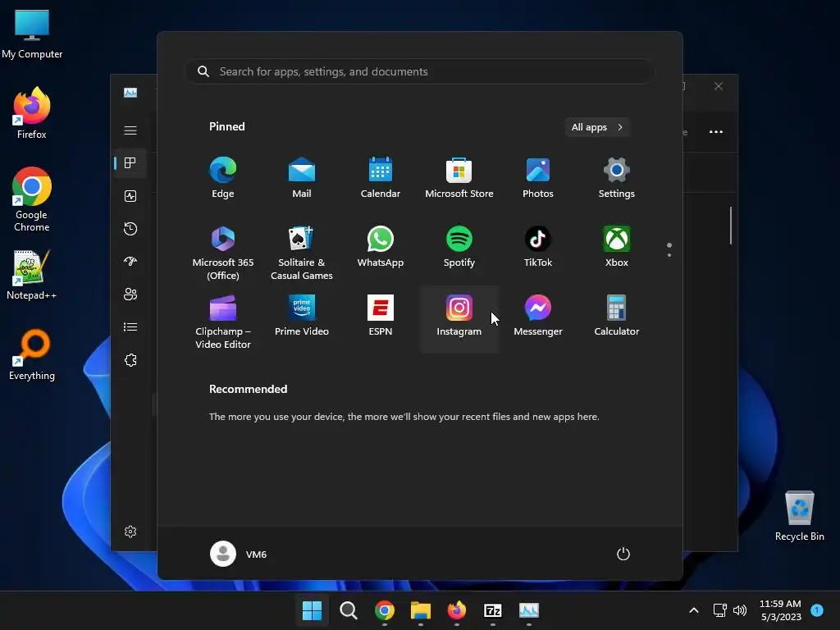Open network status tray icon

coord(719,610)
